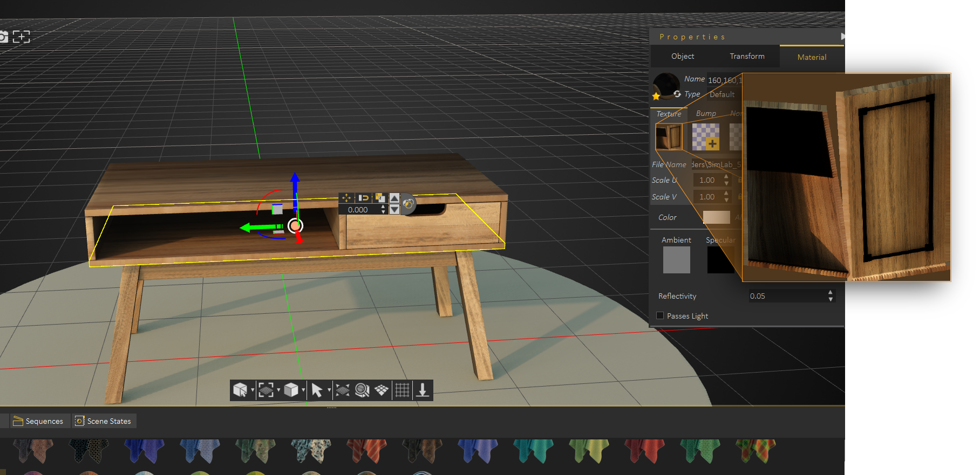980x475 pixels.
Task: Select the teal fabric material
Action: click(533, 451)
